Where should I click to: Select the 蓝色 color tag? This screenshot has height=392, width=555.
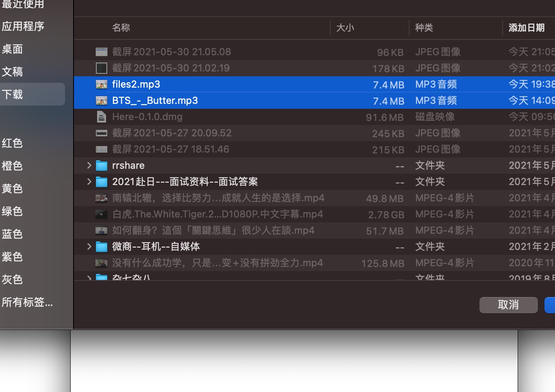coord(12,234)
